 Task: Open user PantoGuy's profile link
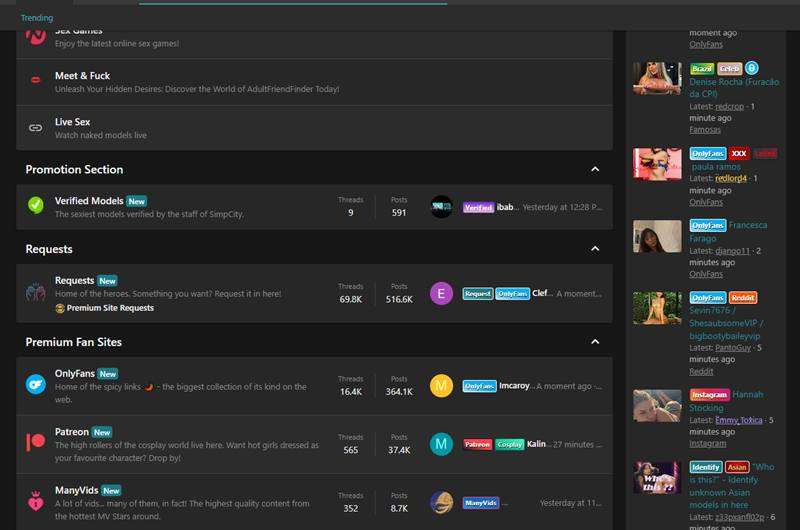pyautogui.click(x=733, y=347)
